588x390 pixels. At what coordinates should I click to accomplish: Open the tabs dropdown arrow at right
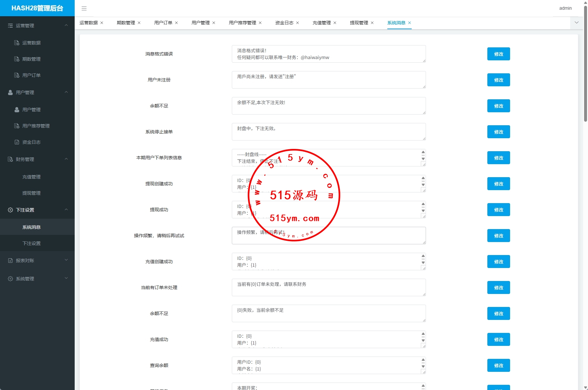coord(576,23)
